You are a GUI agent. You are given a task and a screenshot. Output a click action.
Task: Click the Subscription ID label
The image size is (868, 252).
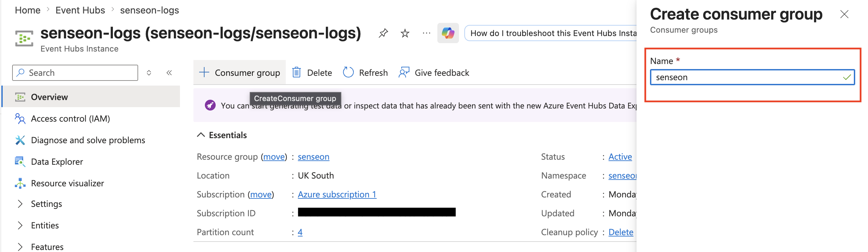[x=226, y=213]
